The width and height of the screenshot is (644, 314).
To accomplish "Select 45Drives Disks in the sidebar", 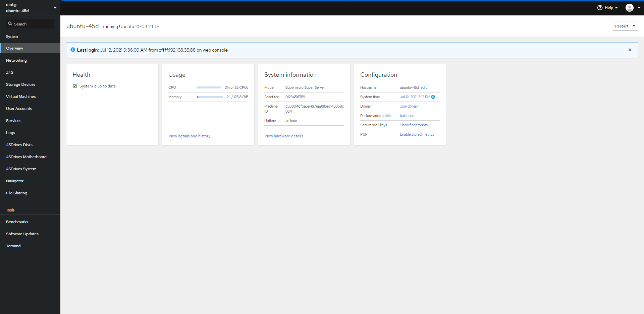I will tap(19, 144).
